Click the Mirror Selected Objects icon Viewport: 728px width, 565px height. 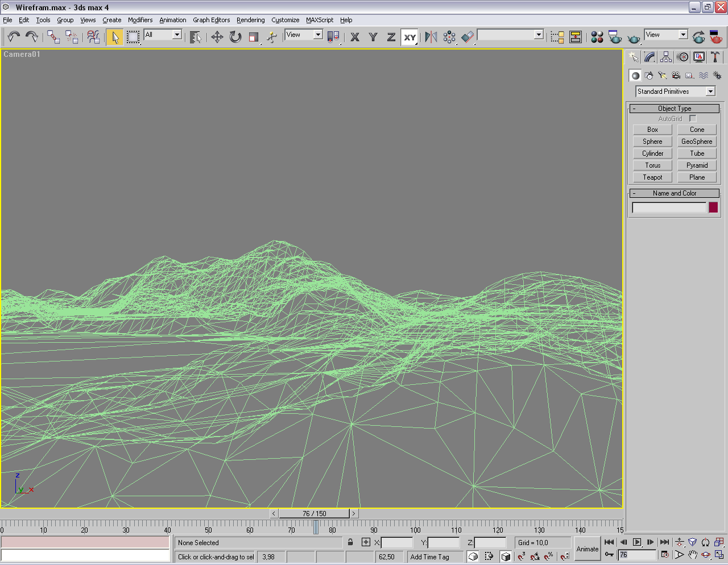point(431,38)
